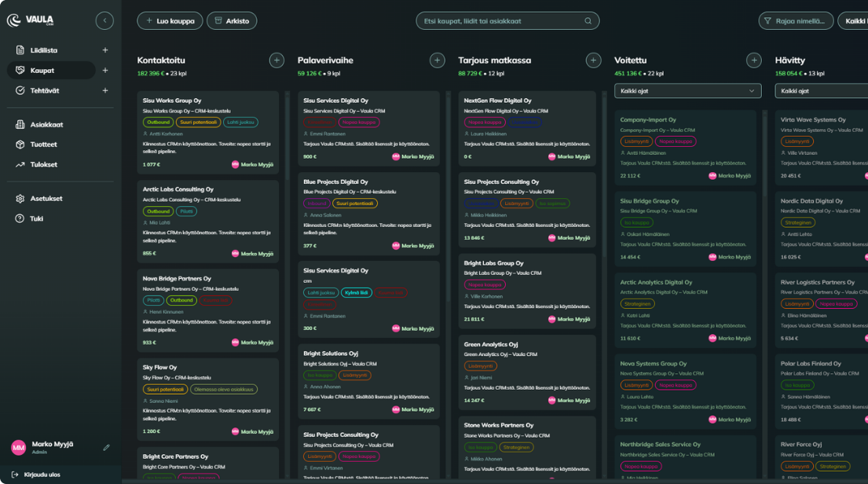Open the Bright Core Partners Oy card
This screenshot has width=868, height=484.
click(x=207, y=463)
